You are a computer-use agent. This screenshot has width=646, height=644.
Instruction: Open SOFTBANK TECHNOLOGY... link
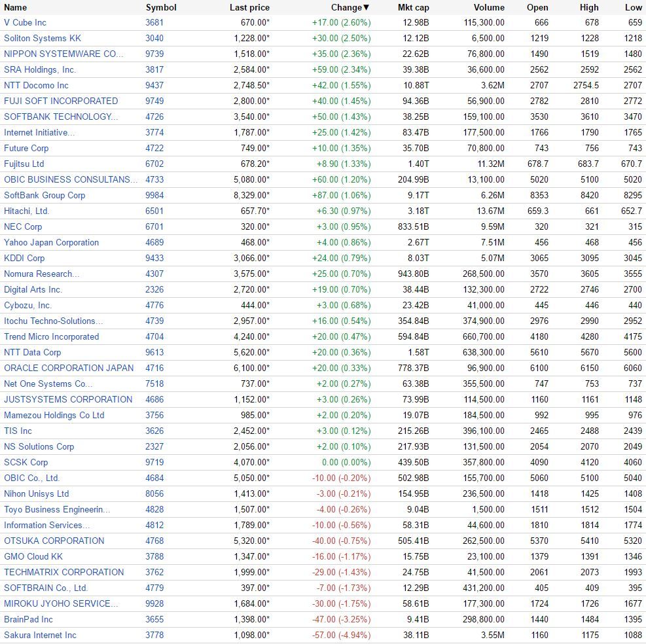[x=61, y=116]
